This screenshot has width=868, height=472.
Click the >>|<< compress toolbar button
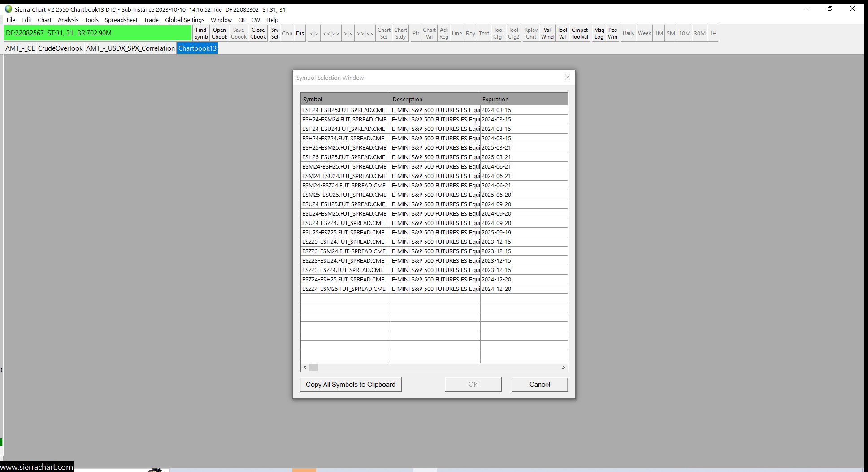click(365, 33)
